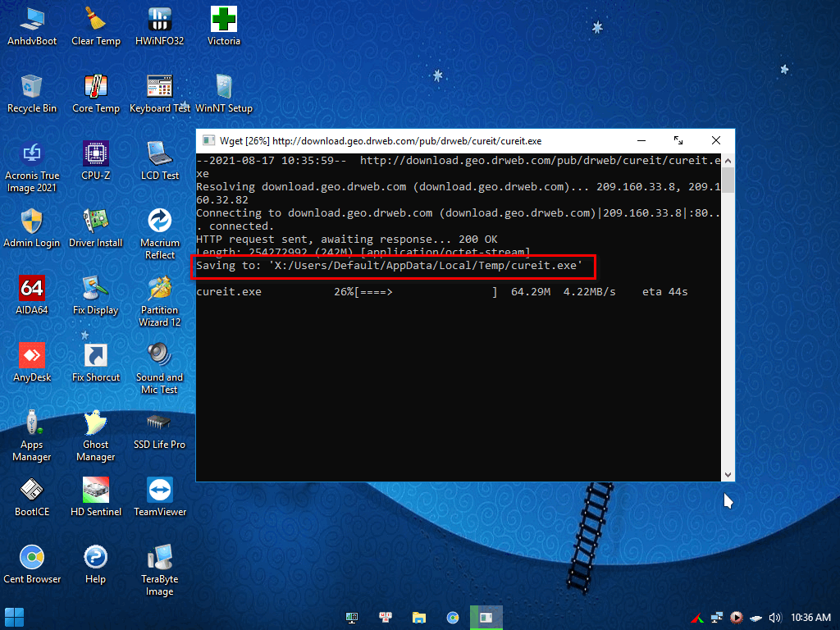
Task: Launch Keyboard Test icon
Action: point(160,94)
